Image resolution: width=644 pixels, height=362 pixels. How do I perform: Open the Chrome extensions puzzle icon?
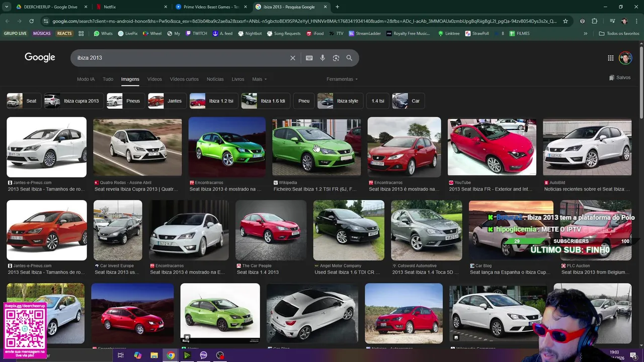[595, 21]
